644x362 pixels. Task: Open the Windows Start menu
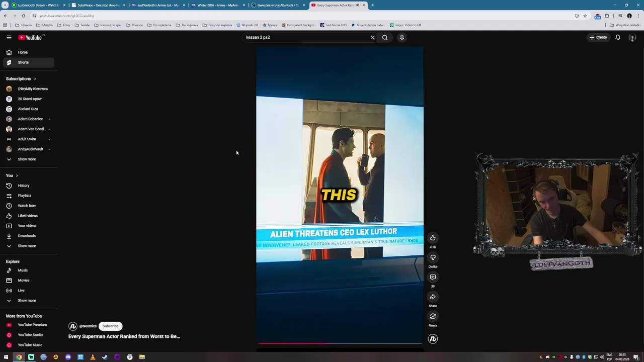click(6, 357)
